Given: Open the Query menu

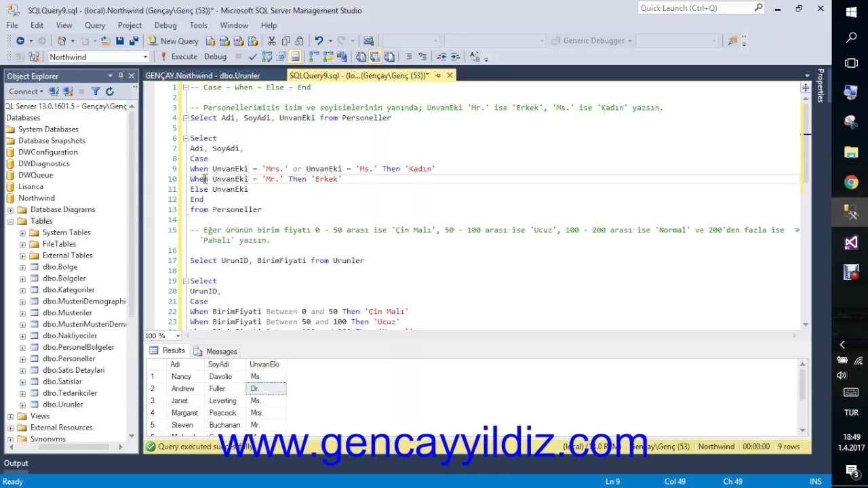Looking at the screenshot, I should point(95,25).
